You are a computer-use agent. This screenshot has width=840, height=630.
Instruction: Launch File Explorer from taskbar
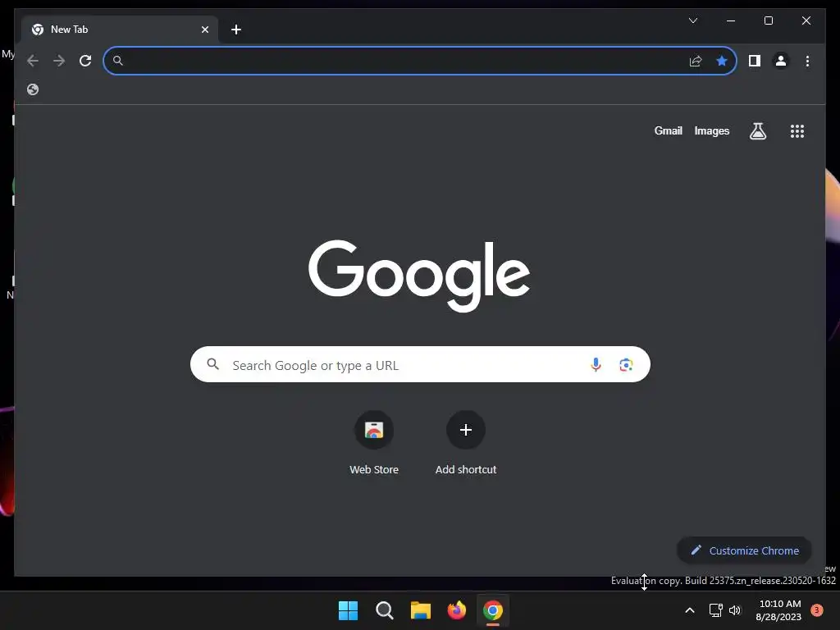point(421,610)
